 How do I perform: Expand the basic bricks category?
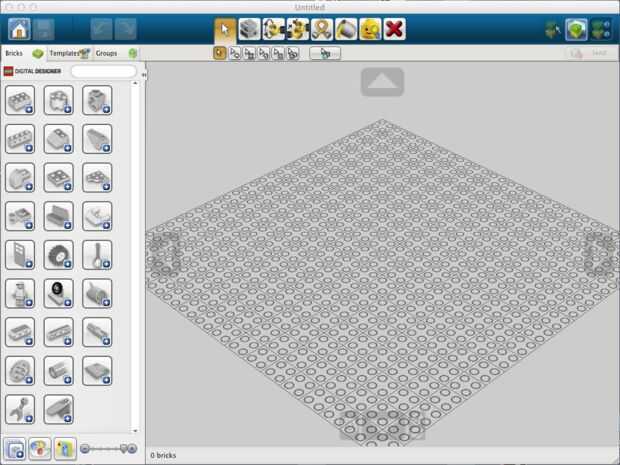20,100
